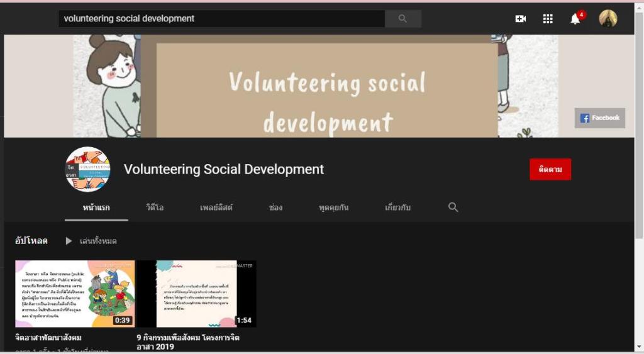Click in the search box with 'volunteering social development'
The width and height of the screenshot is (644, 354).
coord(220,19)
